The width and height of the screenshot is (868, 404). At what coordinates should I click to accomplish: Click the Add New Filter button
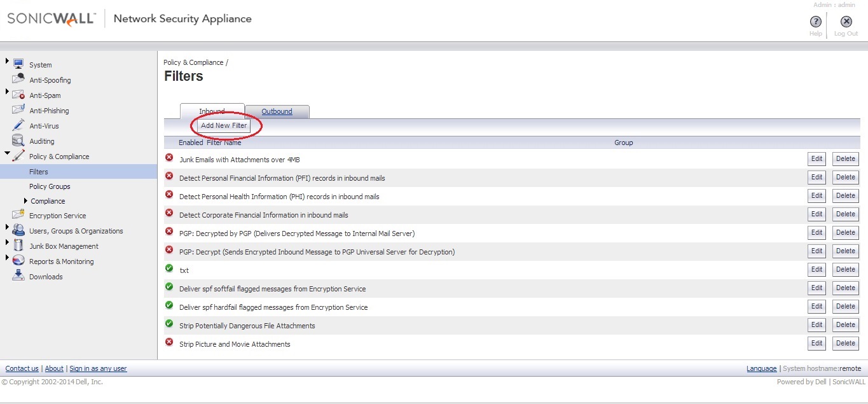(x=224, y=125)
